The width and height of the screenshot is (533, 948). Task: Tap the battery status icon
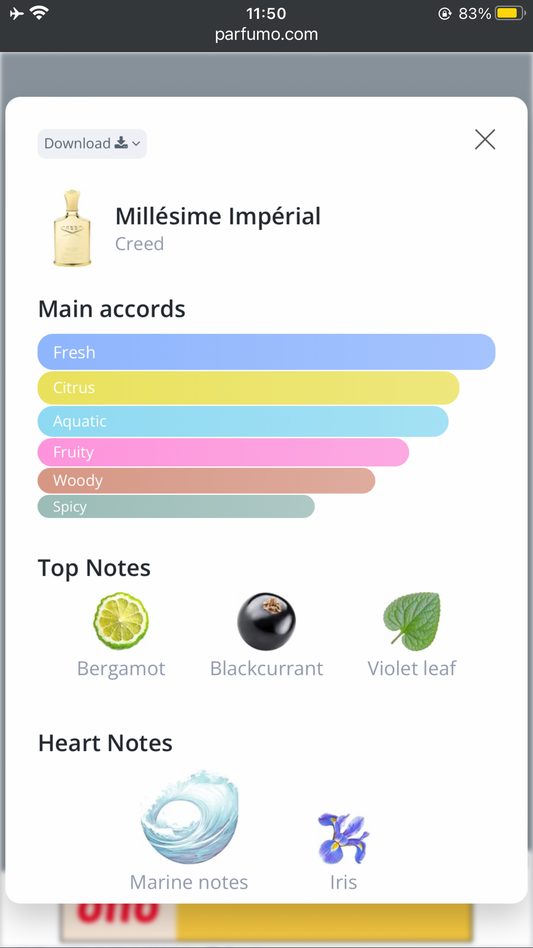[509, 13]
